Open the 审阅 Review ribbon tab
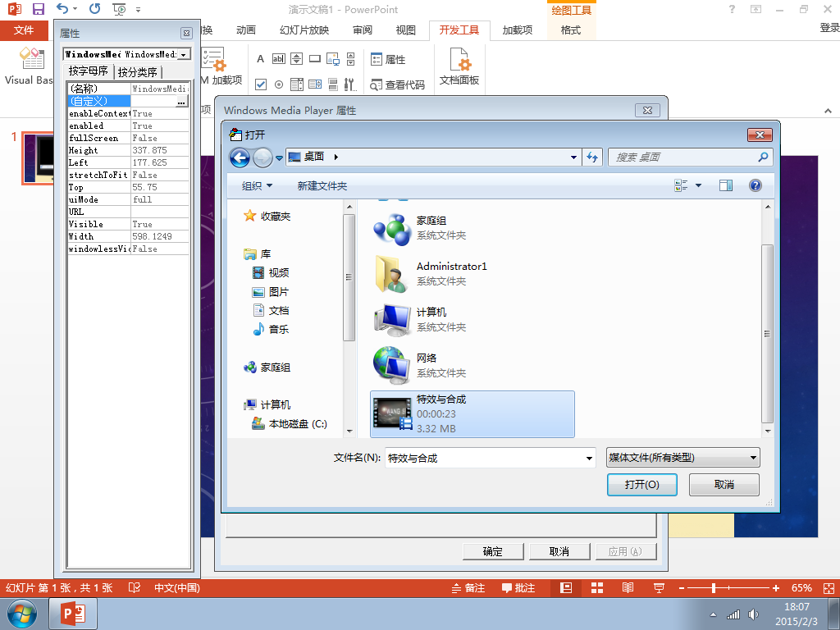840x630 pixels. [x=363, y=30]
